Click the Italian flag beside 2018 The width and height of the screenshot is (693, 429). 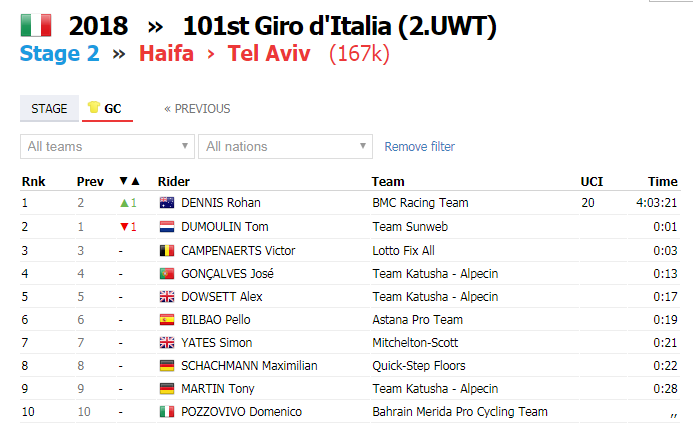coord(36,25)
